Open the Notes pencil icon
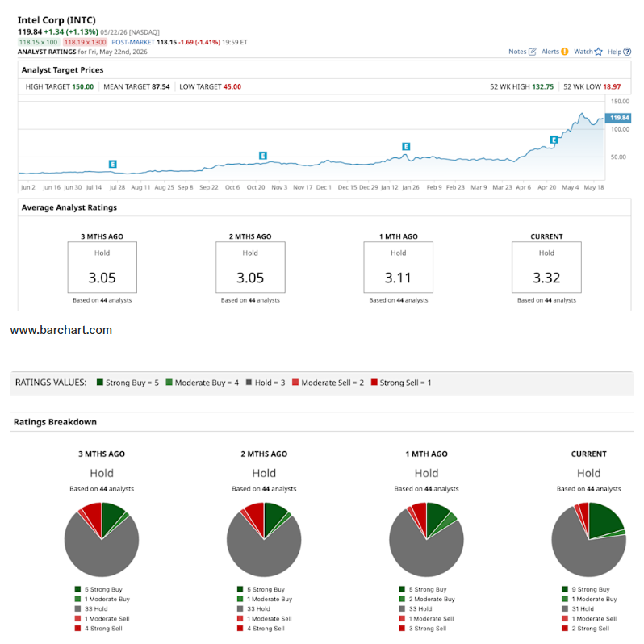This screenshot has width=644, height=644. pos(533,52)
